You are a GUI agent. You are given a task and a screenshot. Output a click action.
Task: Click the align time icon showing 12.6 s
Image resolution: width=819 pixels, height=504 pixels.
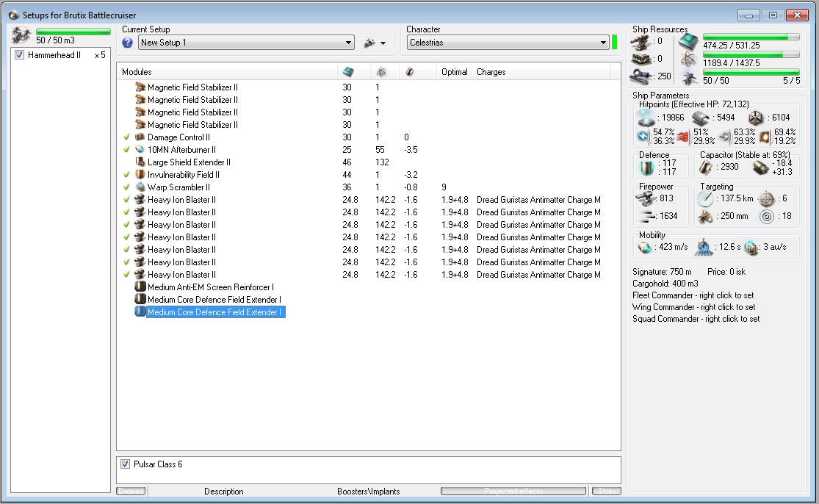coord(704,247)
